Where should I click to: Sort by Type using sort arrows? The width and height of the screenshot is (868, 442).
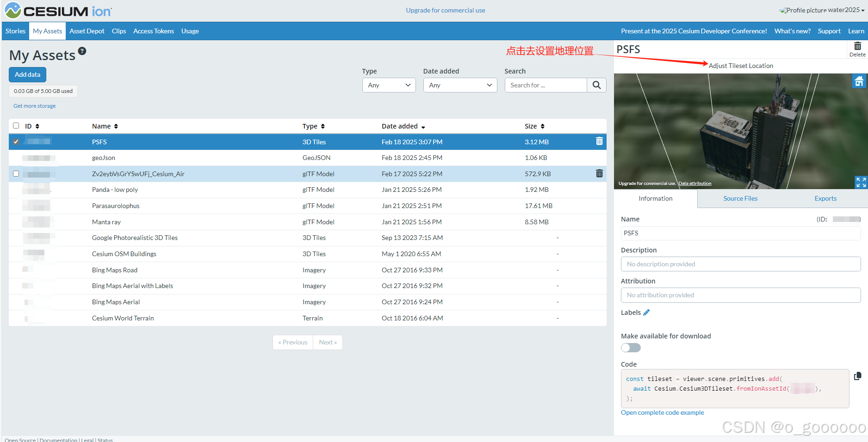[x=322, y=126]
